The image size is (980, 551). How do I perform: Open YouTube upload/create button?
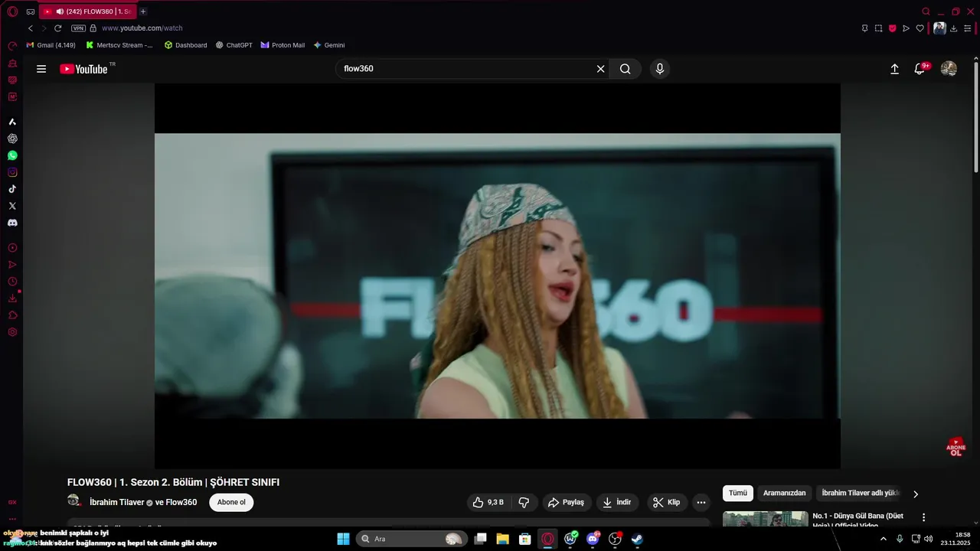894,69
